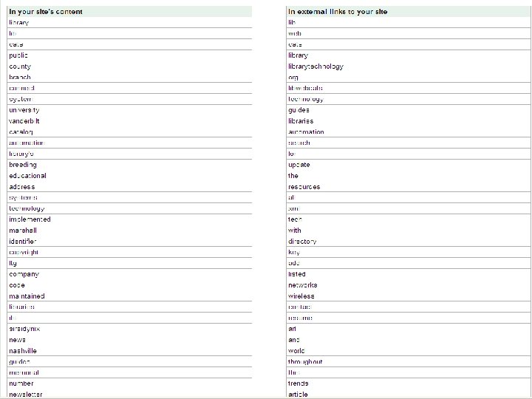Open the 'nashville' keyword entry
This screenshot has height=399, width=532.
click(x=23, y=351)
